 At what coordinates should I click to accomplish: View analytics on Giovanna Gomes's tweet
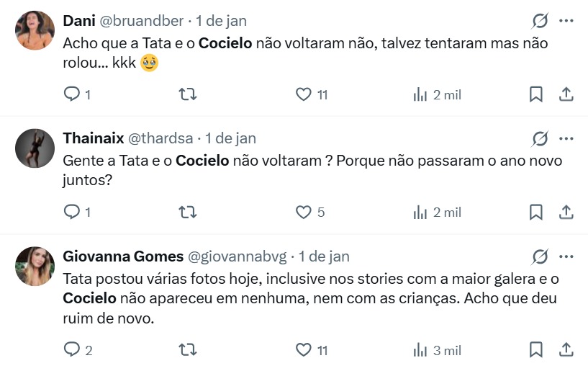tap(421, 350)
